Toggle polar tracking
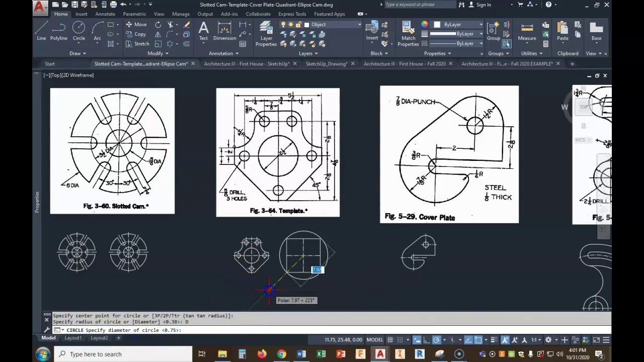The image size is (644, 362). click(437, 340)
